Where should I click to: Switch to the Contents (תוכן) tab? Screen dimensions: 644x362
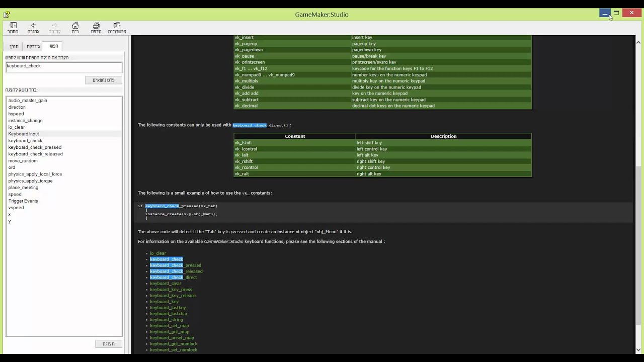14,47
